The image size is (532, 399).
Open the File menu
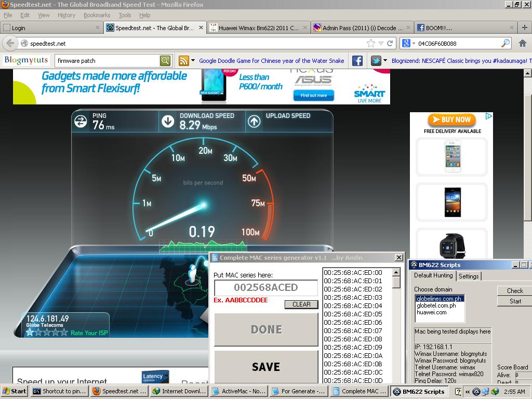8,15
